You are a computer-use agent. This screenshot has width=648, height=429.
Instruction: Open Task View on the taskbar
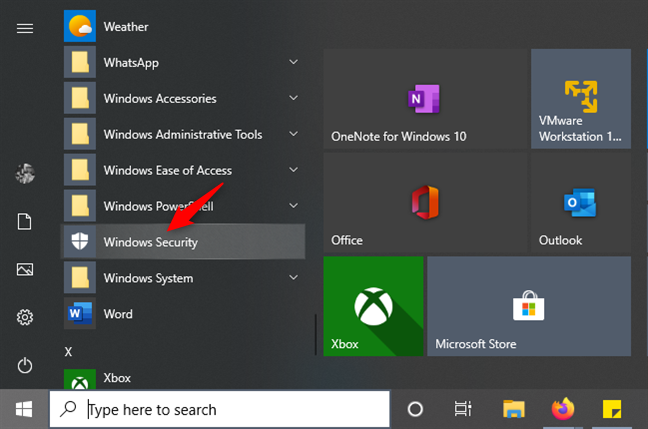click(x=463, y=409)
